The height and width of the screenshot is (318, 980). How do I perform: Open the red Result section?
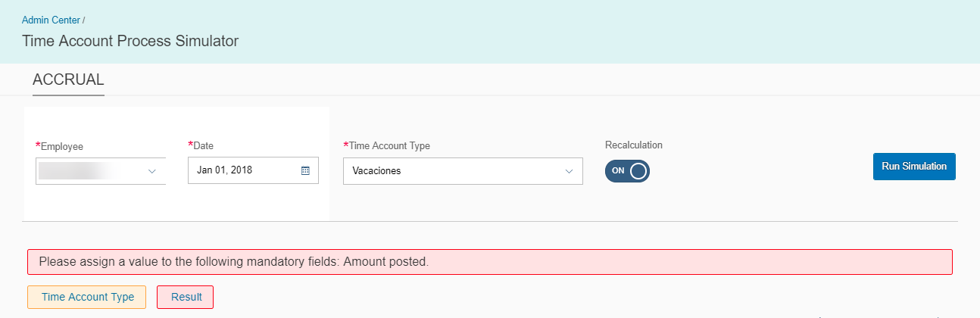[x=186, y=297]
